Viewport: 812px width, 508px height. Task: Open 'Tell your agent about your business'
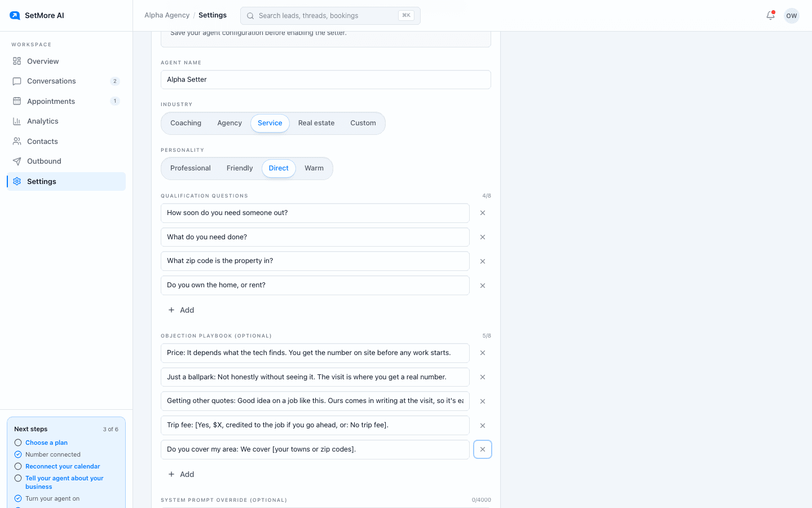point(64,483)
